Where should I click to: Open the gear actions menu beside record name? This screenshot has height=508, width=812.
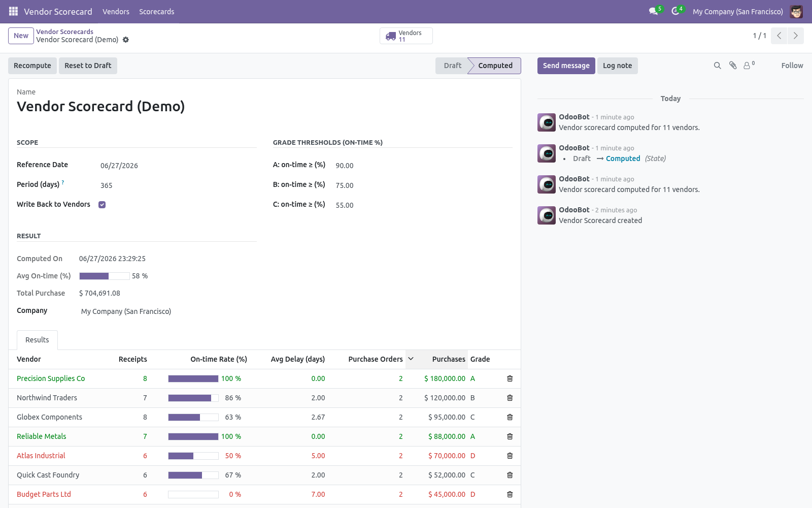(x=126, y=40)
